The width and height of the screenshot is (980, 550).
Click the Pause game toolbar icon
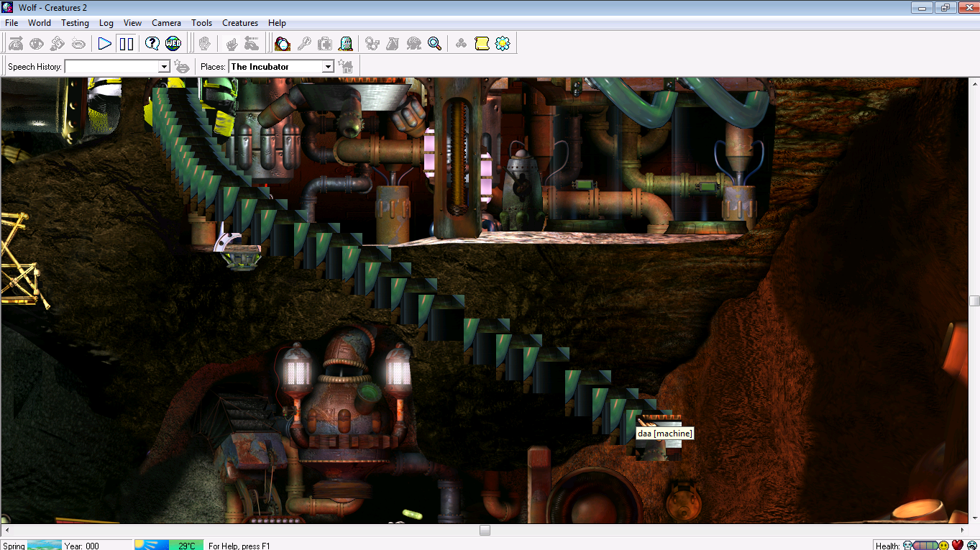pyautogui.click(x=127, y=43)
